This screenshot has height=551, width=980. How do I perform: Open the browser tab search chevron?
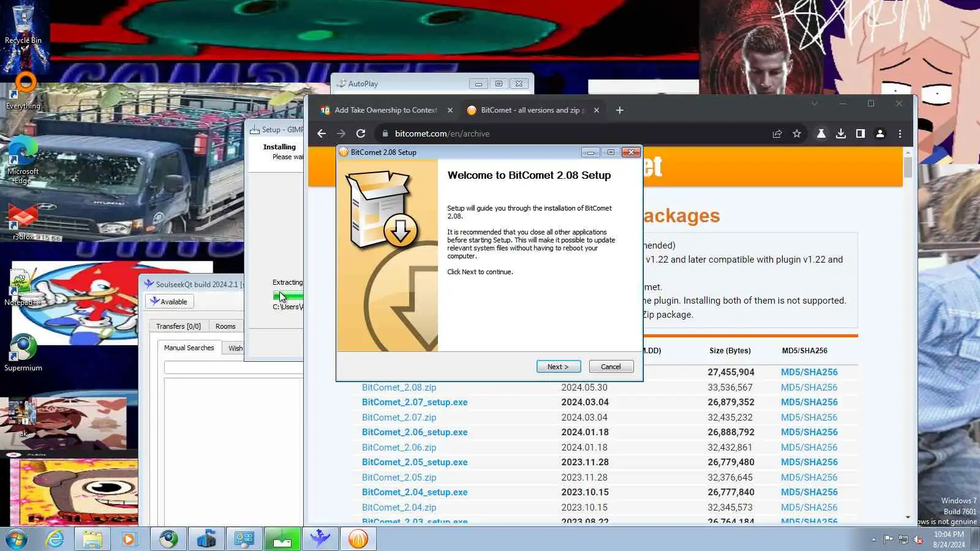(x=815, y=103)
